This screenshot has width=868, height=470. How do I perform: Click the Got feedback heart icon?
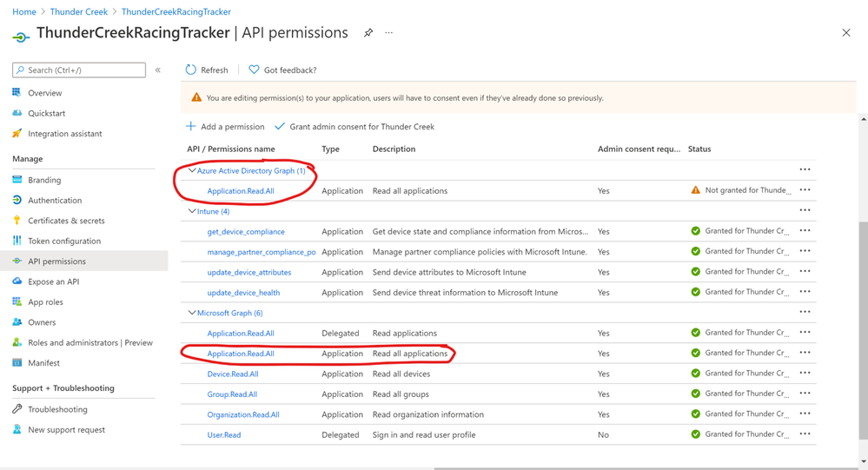tap(254, 70)
